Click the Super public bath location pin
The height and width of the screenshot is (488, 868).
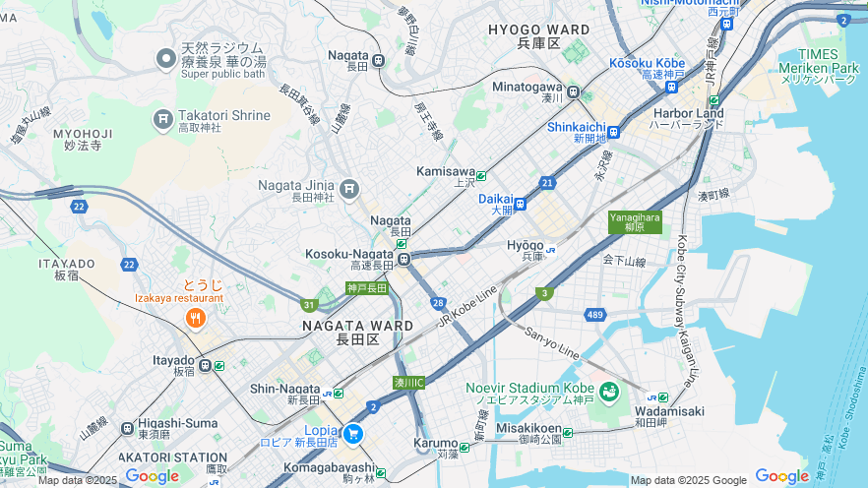(x=166, y=59)
